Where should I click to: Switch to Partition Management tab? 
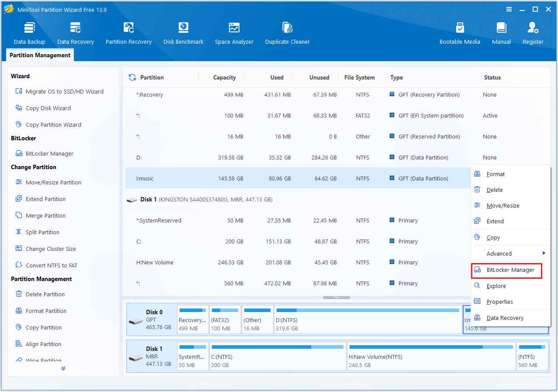coord(40,55)
